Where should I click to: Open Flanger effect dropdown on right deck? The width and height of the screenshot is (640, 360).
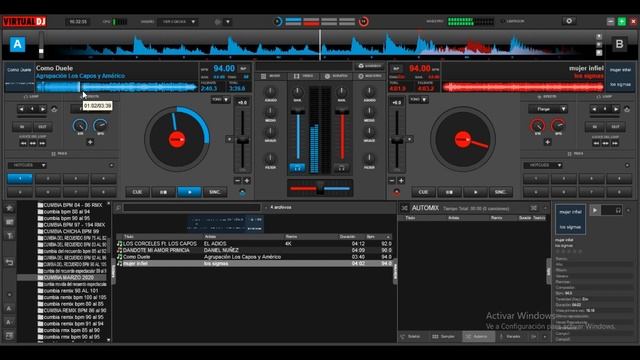(548, 109)
